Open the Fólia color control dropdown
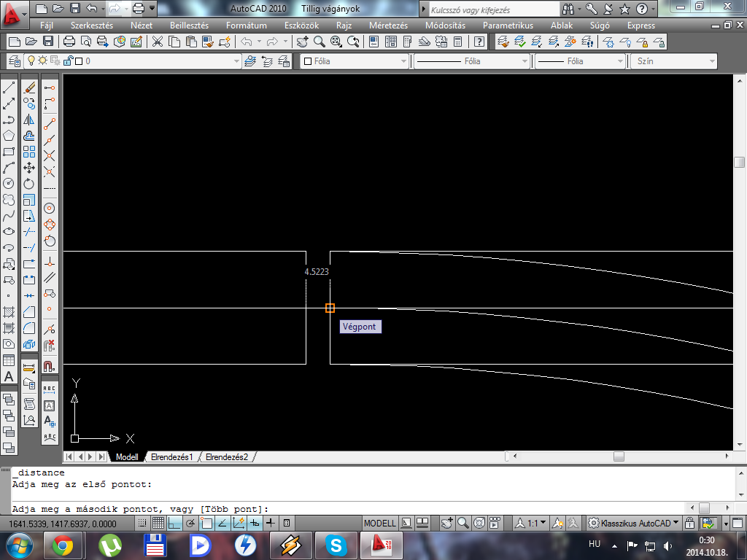This screenshot has width=747, height=560. [401, 61]
